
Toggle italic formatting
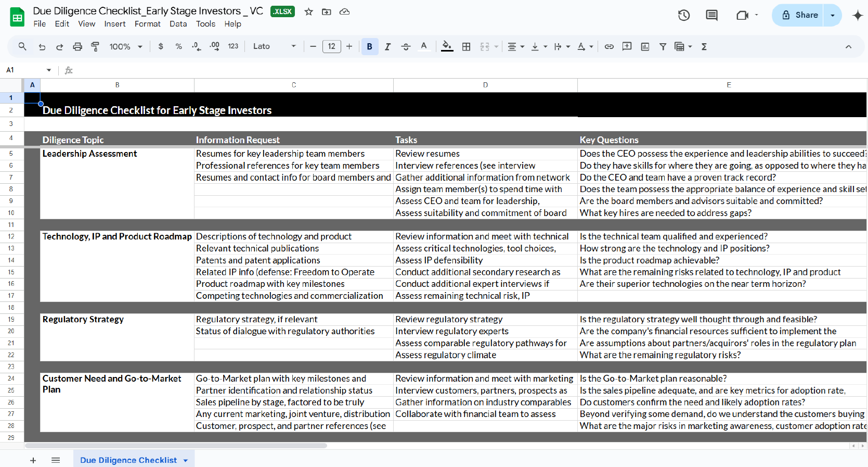[387, 46]
